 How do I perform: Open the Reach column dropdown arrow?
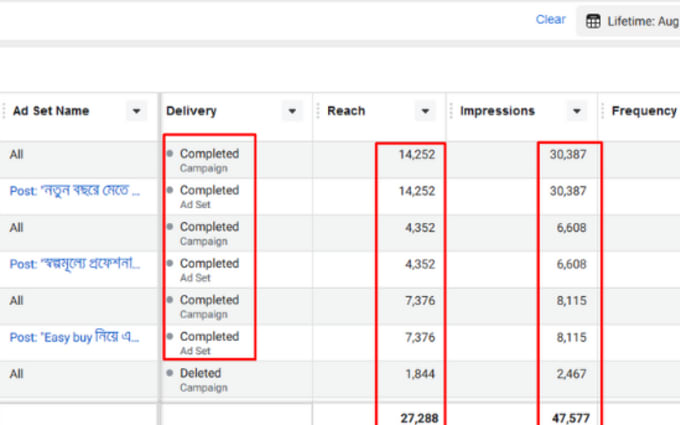tap(425, 111)
